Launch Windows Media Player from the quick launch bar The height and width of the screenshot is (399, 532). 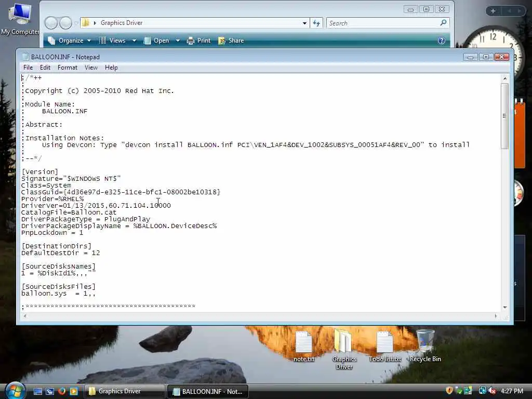[73, 391]
